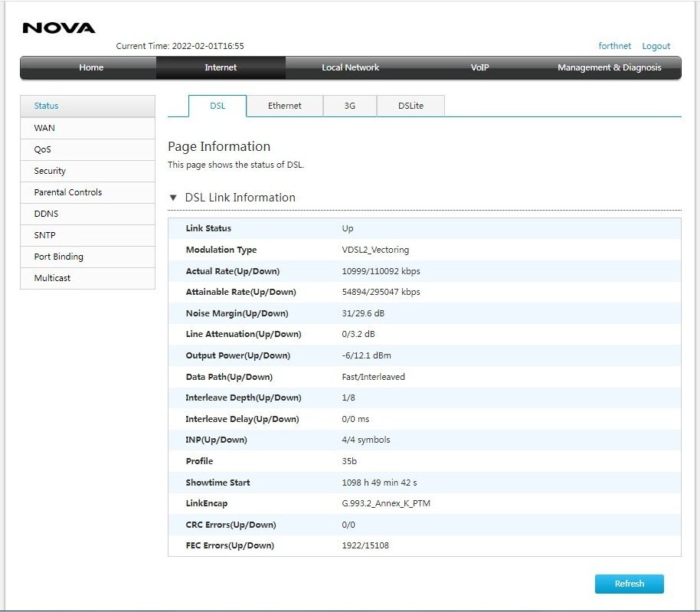
Task: Click Interleave Depth value 1/8
Action: coord(348,398)
